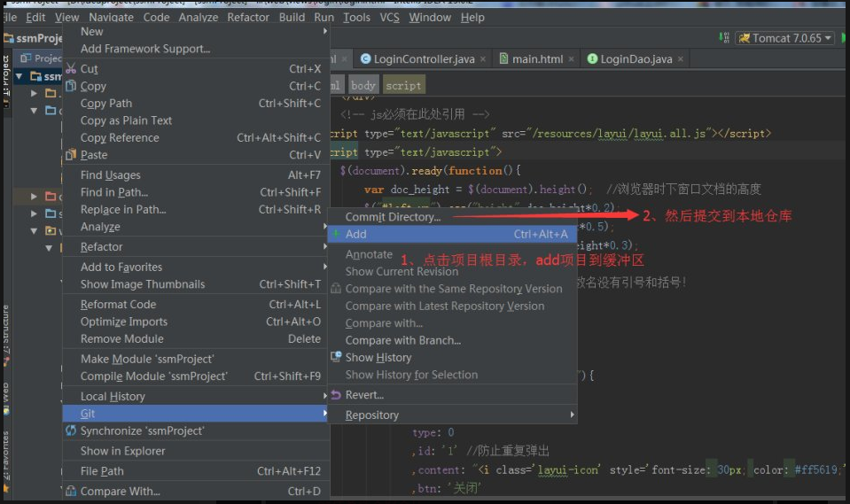
Task: Click the Cut scissors icon
Action: click(x=71, y=69)
